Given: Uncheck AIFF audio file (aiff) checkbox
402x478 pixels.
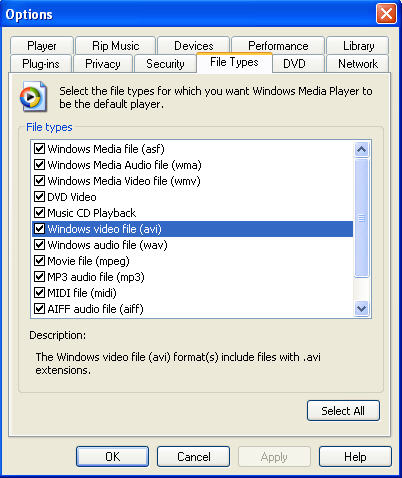Looking at the screenshot, I should 39,309.
